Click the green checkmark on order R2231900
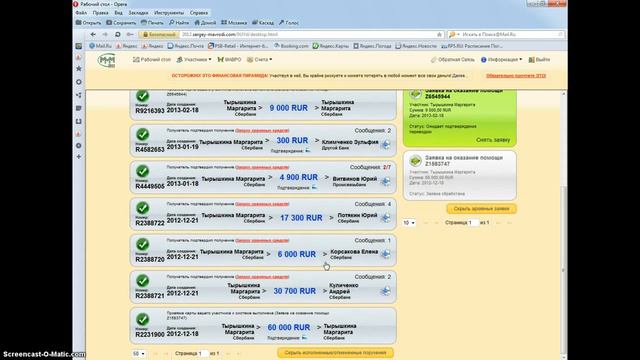The height and width of the screenshot is (360, 640). (x=142, y=319)
